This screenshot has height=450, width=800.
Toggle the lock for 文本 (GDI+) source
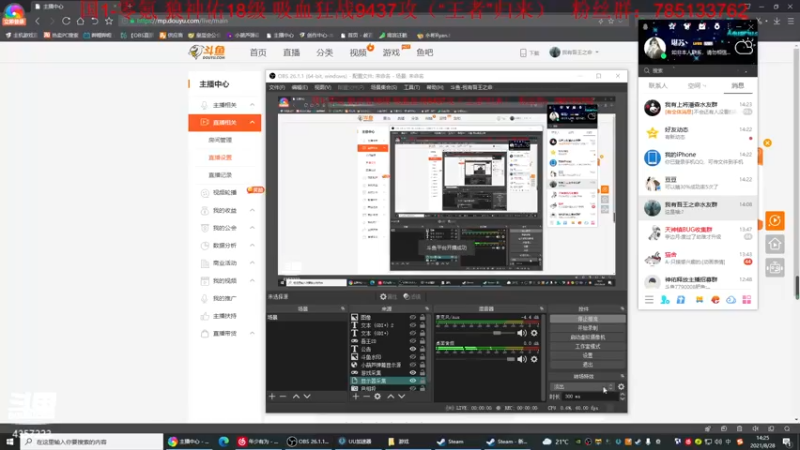pyautogui.click(x=422, y=333)
